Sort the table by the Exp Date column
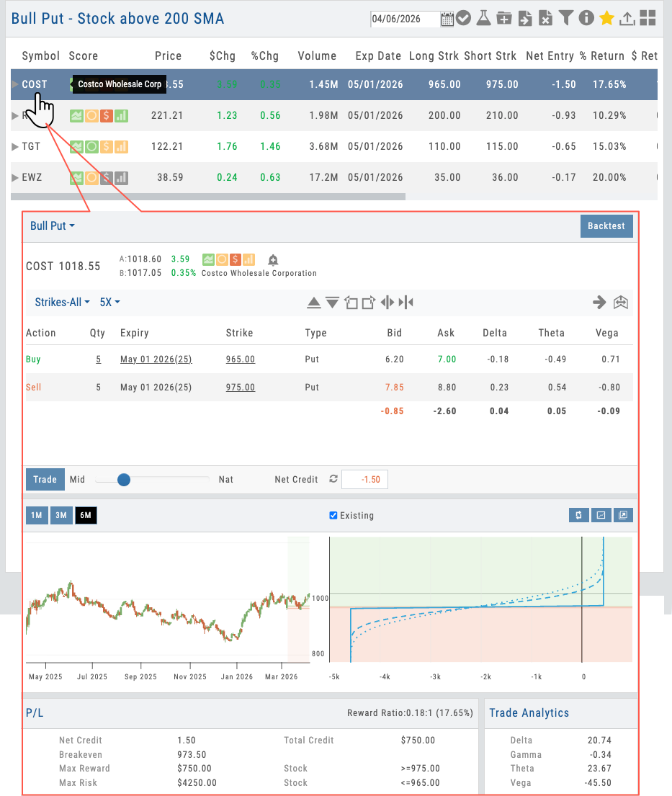 pos(378,55)
